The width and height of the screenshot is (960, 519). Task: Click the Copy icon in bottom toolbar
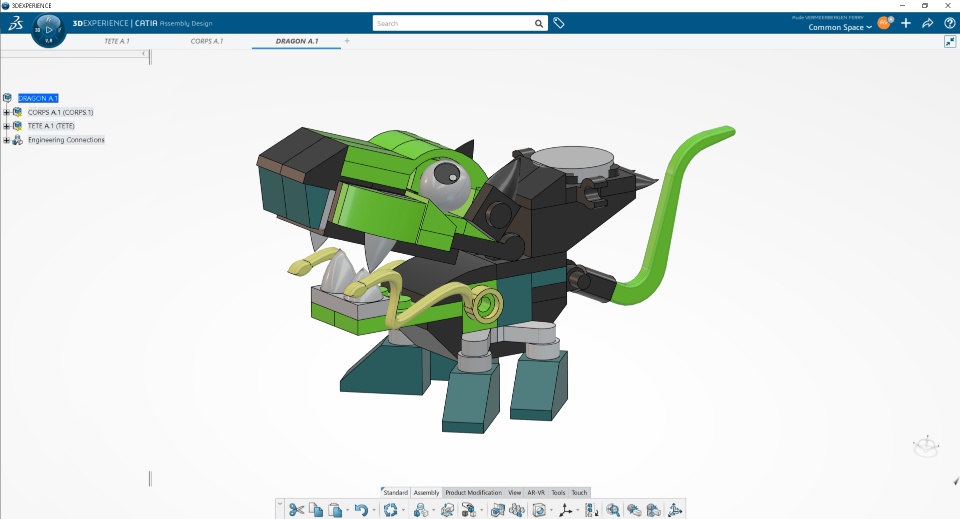(x=316, y=510)
